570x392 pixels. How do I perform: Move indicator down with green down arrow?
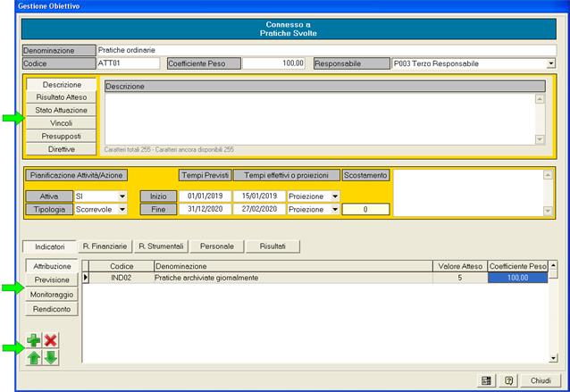click(x=51, y=359)
